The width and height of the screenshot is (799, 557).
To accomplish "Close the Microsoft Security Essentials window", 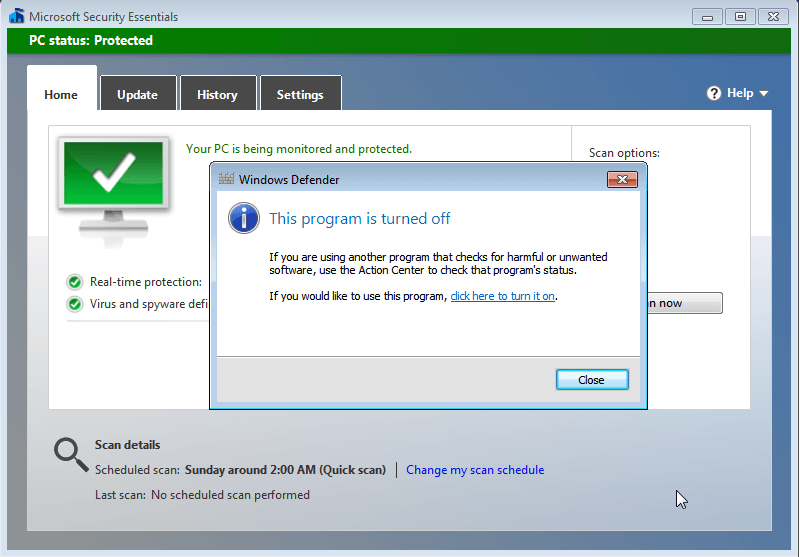I will (x=774, y=17).
